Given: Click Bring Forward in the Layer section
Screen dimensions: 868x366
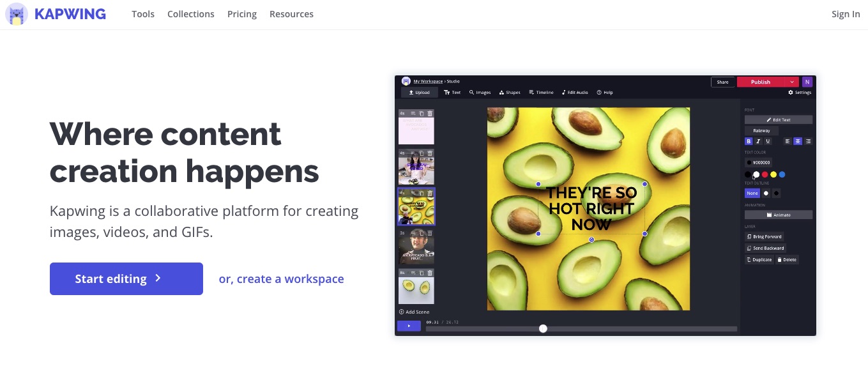Looking at the screenshot, I should click(x=764, y=237).
